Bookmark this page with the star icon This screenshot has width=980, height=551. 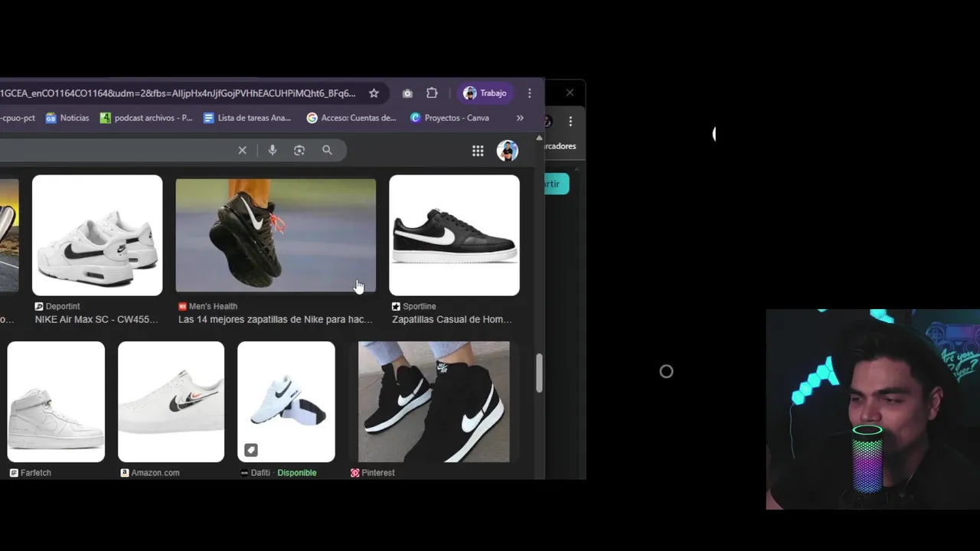[374, 93]
